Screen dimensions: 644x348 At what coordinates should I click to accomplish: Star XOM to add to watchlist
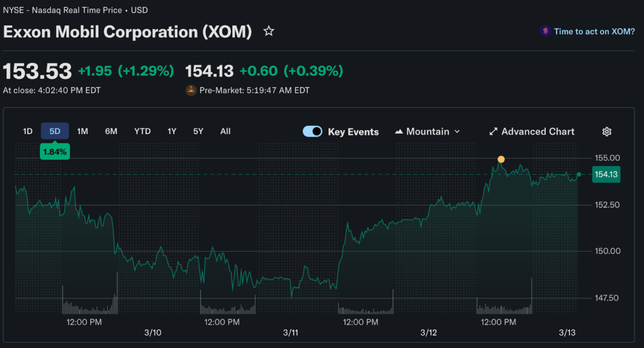pos(269,31)
